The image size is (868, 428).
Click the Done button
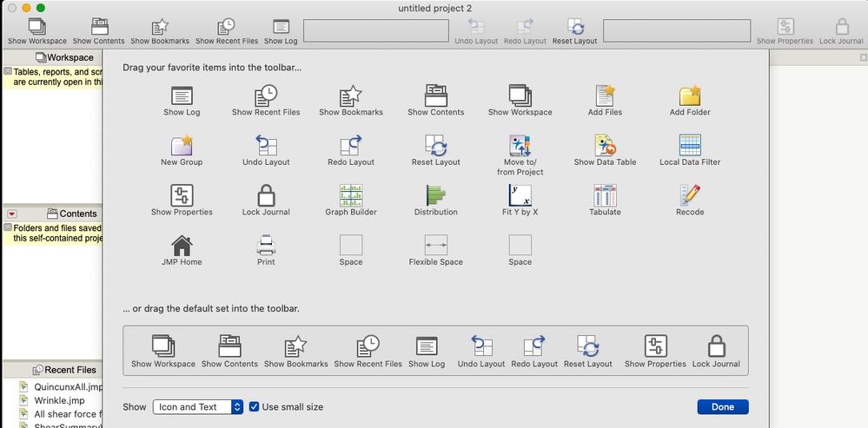(x=722, y=407)
